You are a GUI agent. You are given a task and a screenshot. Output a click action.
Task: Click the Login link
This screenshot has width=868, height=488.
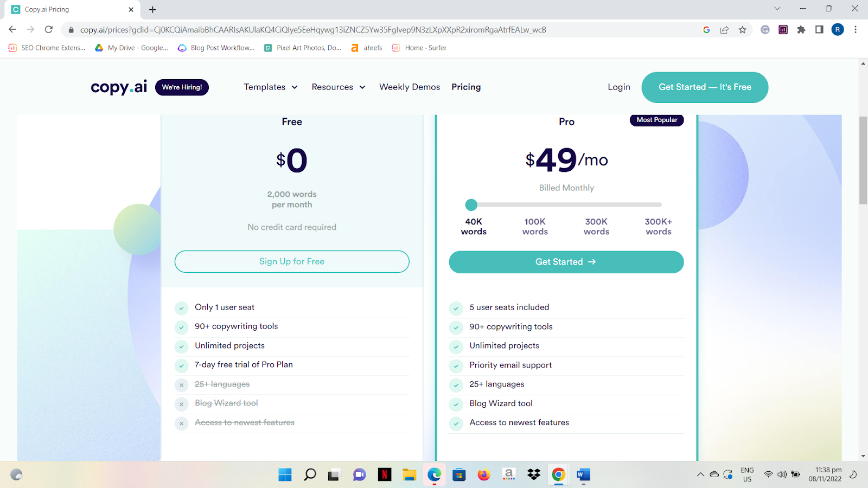pos(619,87)
